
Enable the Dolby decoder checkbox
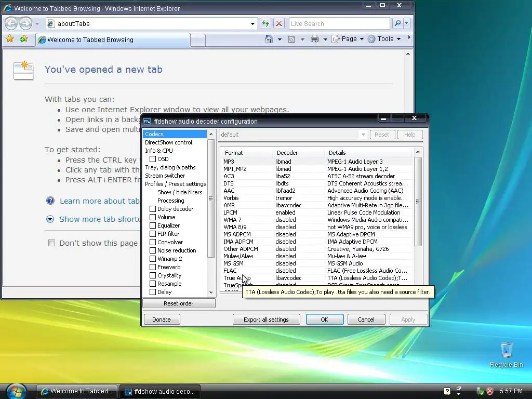(153, 209)
